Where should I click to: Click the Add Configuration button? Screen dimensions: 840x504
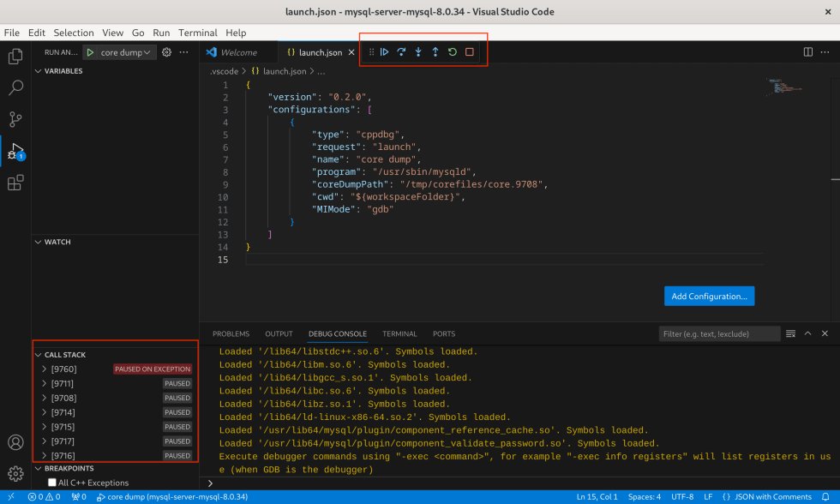709,295
